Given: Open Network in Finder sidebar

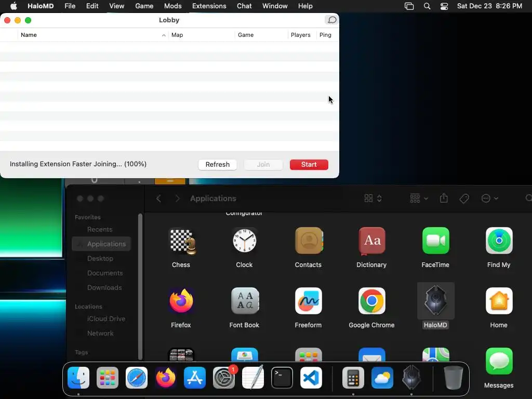Looking at the screenshot, I should 100,334.
